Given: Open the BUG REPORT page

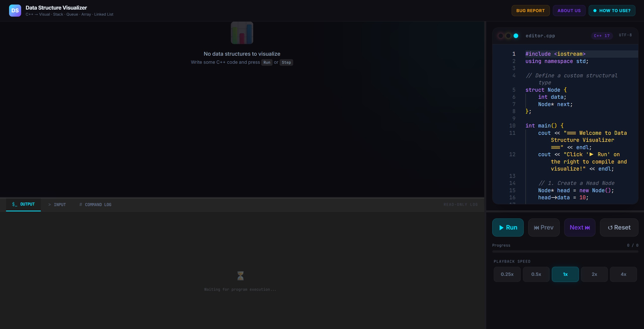Looking at the screenshot, I should tap(531, 11).
